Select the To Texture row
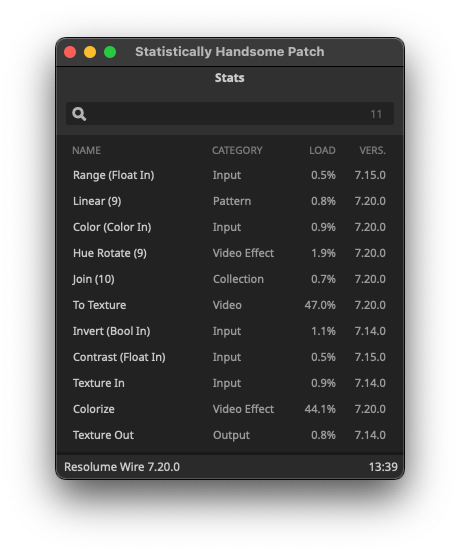Screen dimensions: 460x553 230,305
